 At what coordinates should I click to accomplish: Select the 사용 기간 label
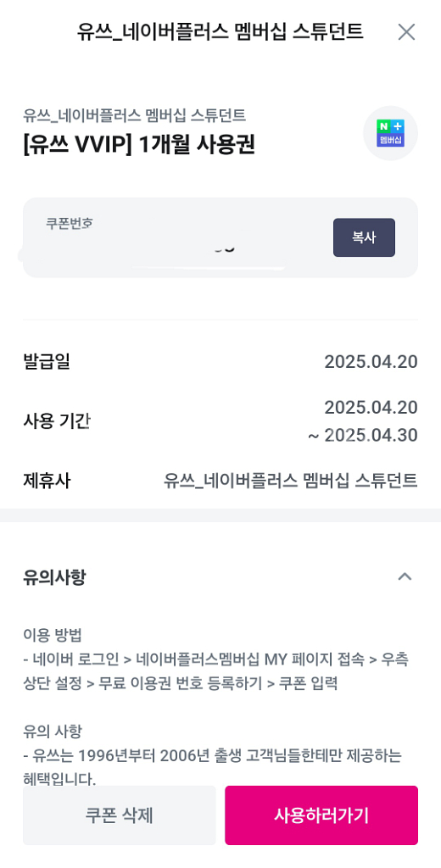(x=57, y=421)
